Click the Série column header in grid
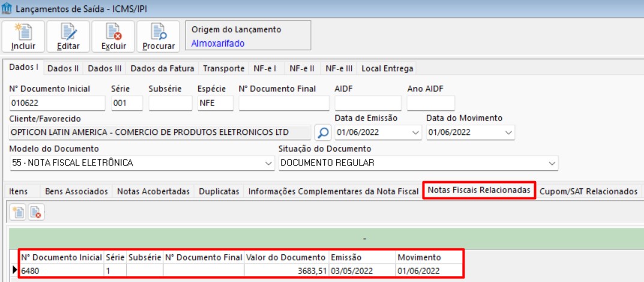Viewport: 644px width, 282px height. tap(115, 258)
